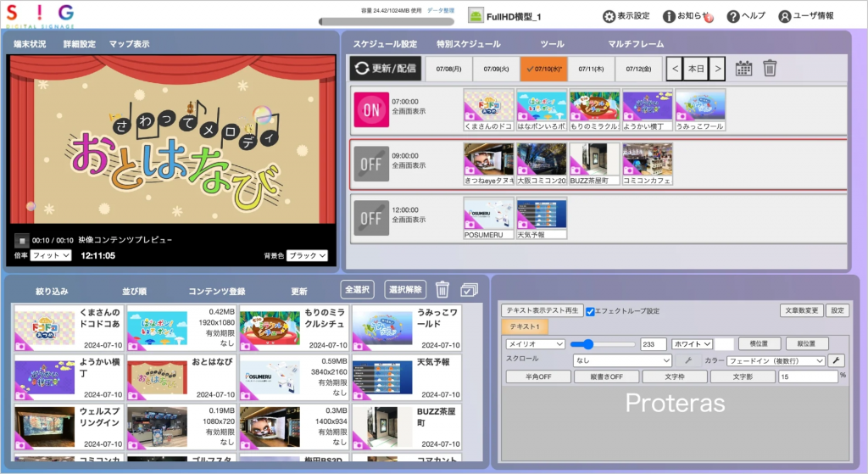Click the 文章数変更 button
Image resolution: width=868 pixels, height=474 pixels.
point(802,310)
